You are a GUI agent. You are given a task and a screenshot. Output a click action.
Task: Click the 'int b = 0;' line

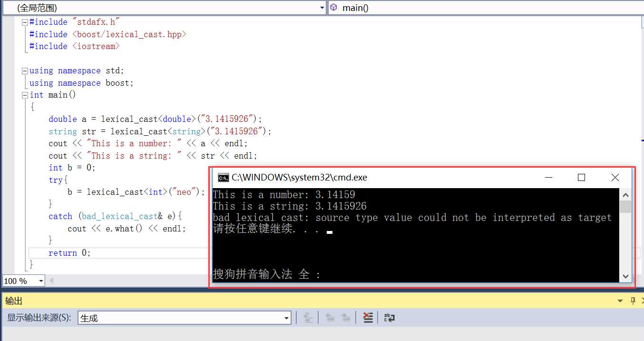(72, 168)
